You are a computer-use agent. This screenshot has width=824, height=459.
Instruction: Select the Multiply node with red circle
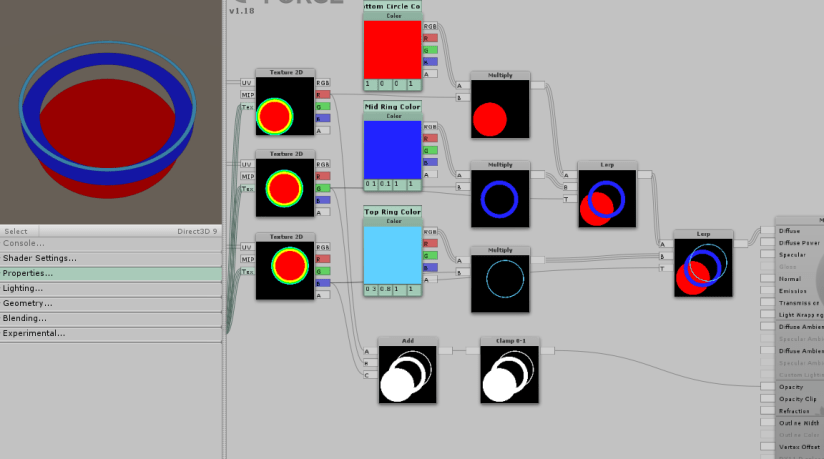click(x=500, y=108)
